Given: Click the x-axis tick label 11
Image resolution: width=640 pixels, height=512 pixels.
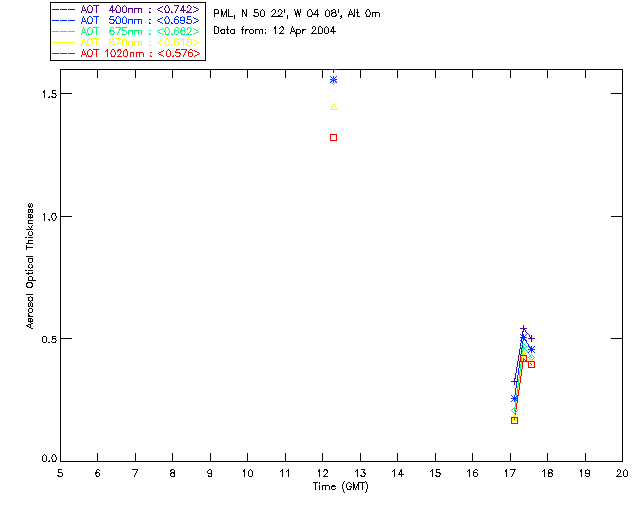Looking at the screenshot, I should click(x=285, y=473).
